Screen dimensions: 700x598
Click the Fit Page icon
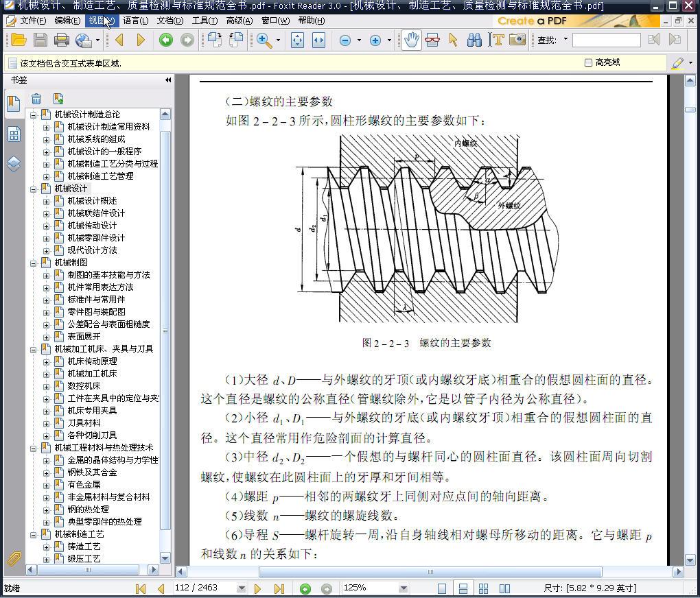(x=297, y=40)
